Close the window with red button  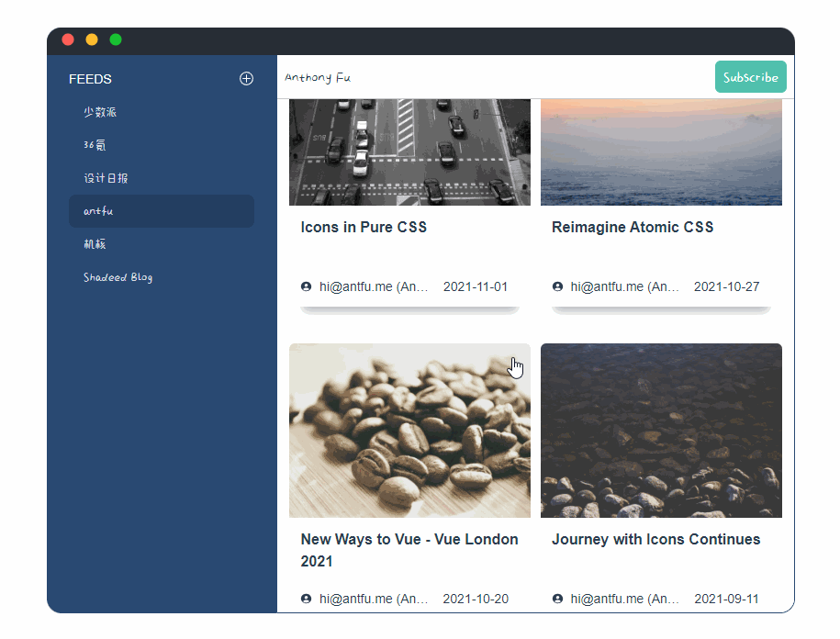tap(68, 39)
